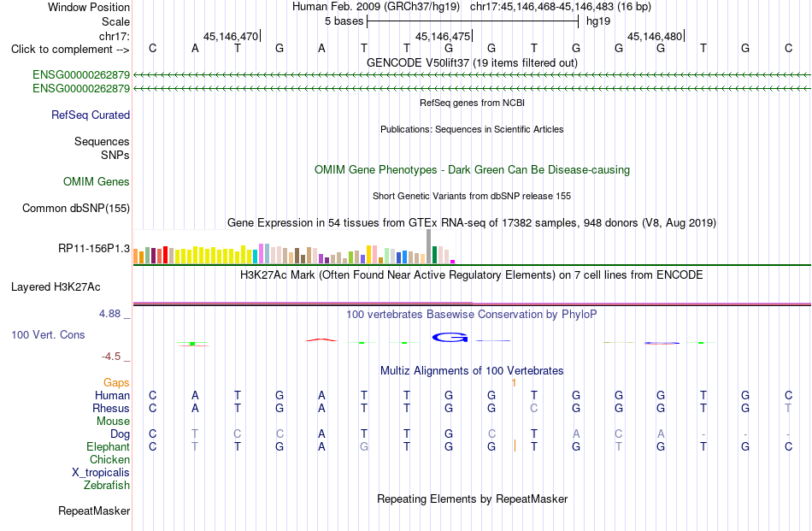Click the faded G base in Elephant row

point(364,447)
